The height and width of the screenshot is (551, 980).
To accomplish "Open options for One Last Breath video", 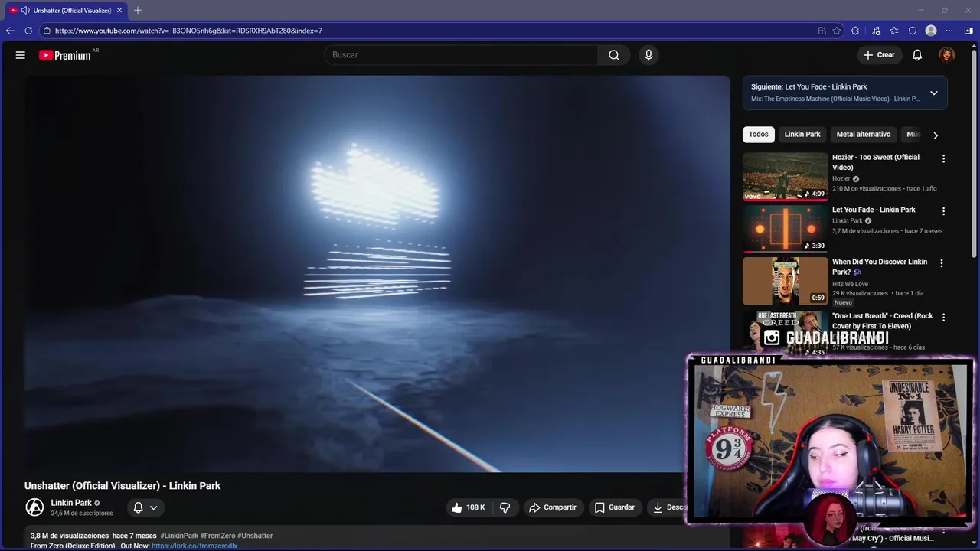I will point(943,318).
